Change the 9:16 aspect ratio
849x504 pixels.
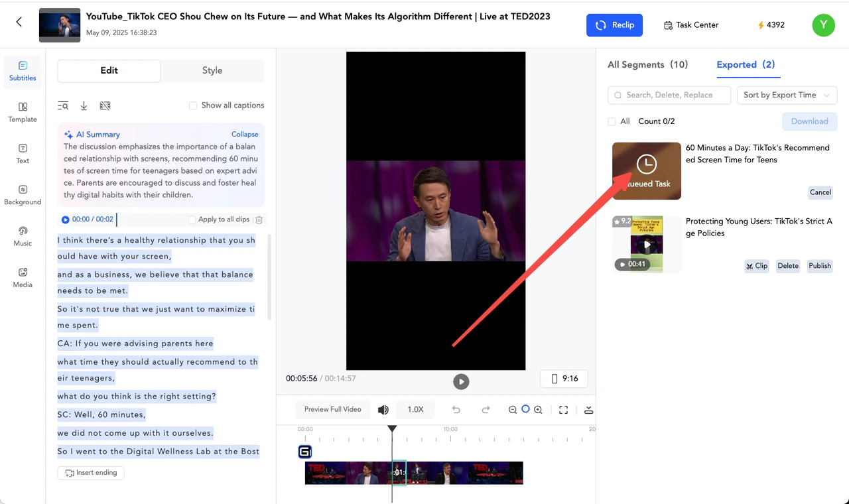pyautogui.click(x=564, y=379)
